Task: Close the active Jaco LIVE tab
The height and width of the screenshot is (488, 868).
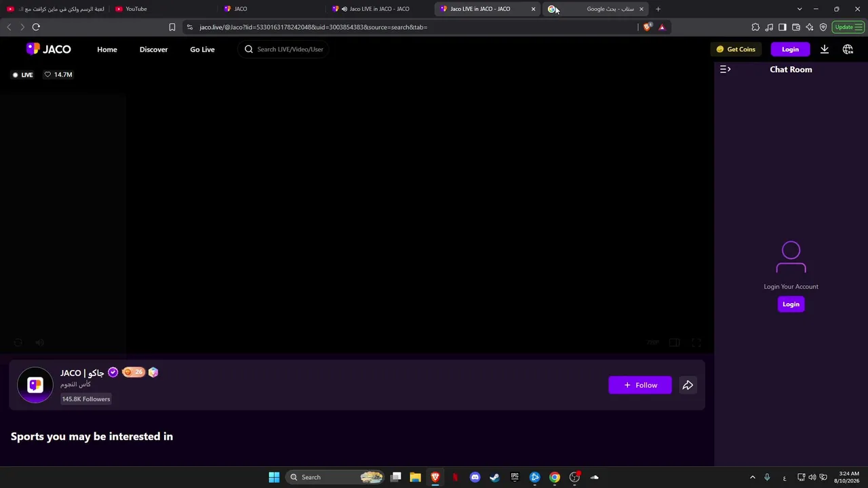Action: (533, 9)
